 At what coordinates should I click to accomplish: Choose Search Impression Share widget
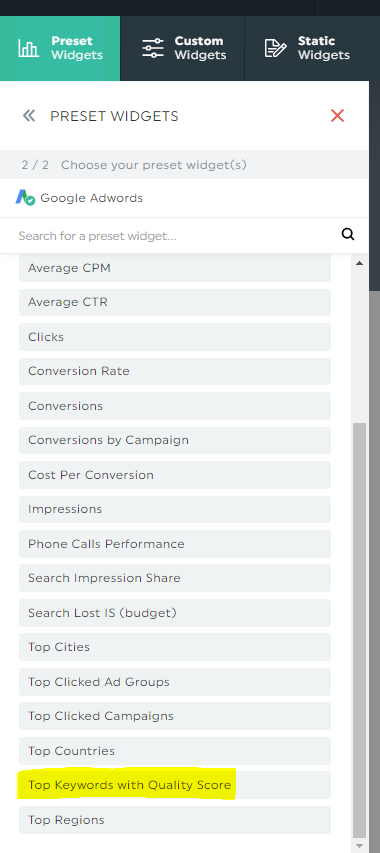[175, 578]
